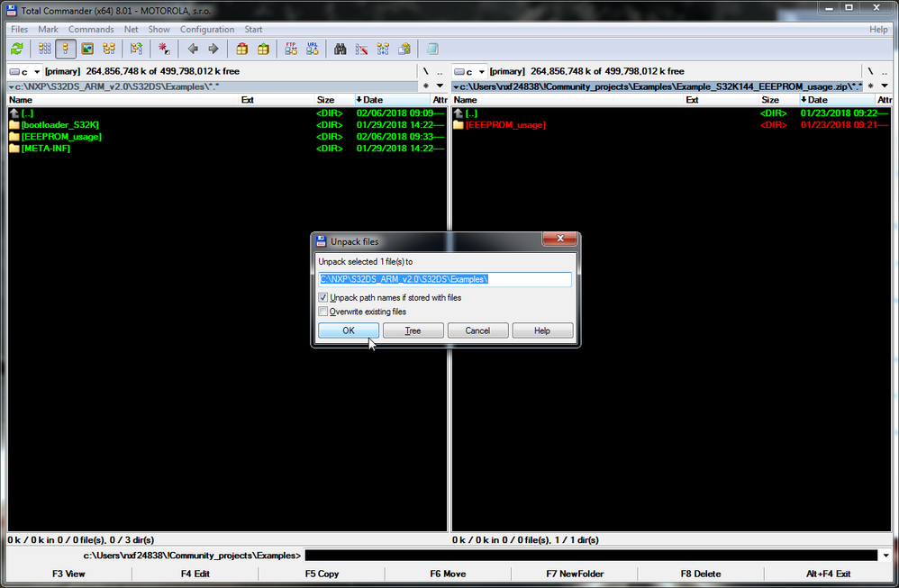Click F8 Delete function button
899x588 pixels.
point(701,574)
